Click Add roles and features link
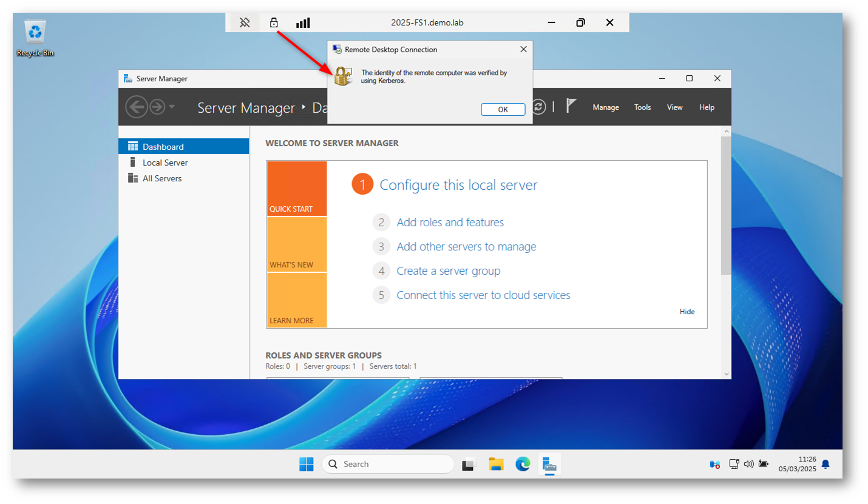The width and height of the screenshot is (868, 504). coord(450,222)
